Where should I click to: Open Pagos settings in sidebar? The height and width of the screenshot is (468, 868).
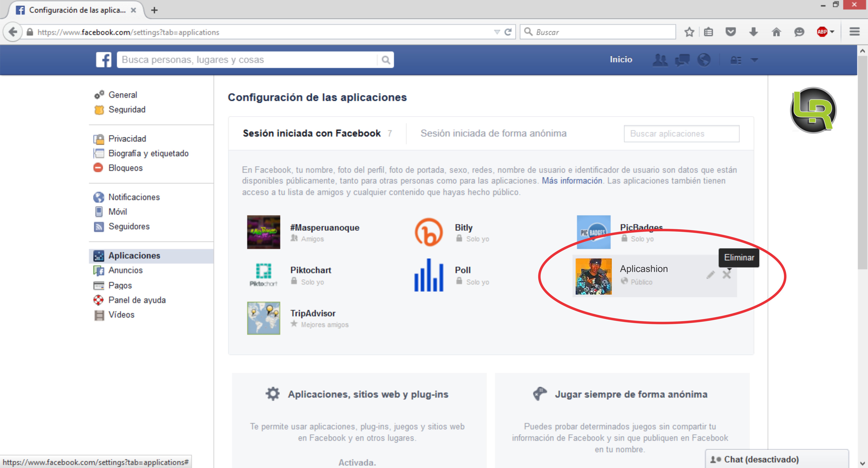(x=120, y=285)
